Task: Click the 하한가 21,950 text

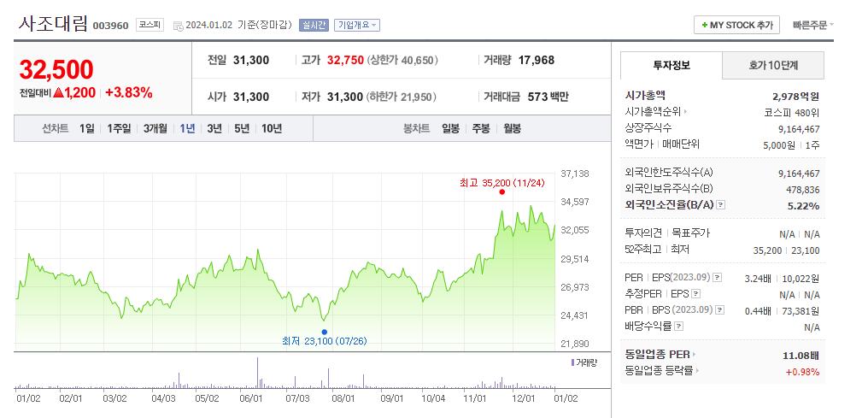Action: (x=402, y=97)
